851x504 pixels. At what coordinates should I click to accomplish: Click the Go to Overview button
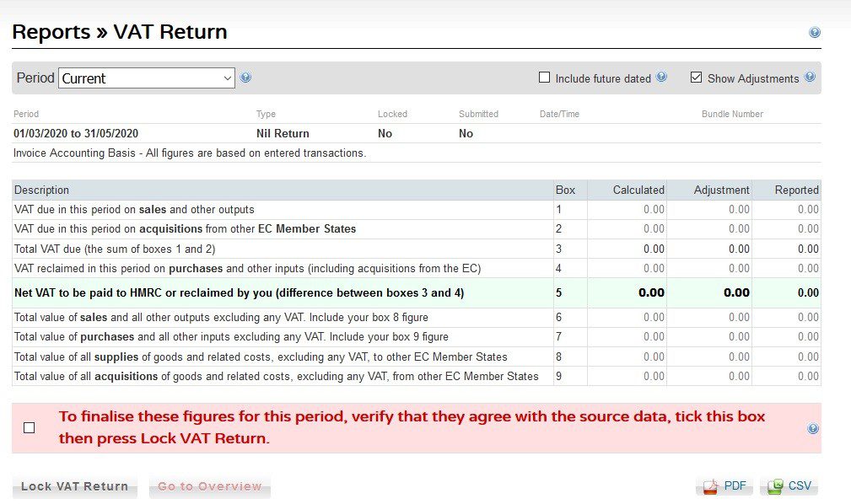click(209, 485)
